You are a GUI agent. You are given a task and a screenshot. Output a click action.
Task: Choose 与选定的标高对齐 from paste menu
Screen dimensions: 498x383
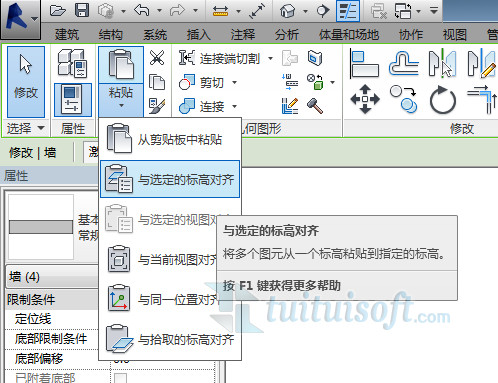click(x=170, y=179)
